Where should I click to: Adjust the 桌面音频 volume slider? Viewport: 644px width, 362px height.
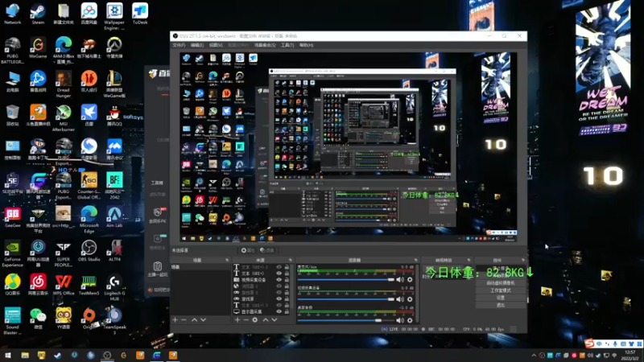346,320
